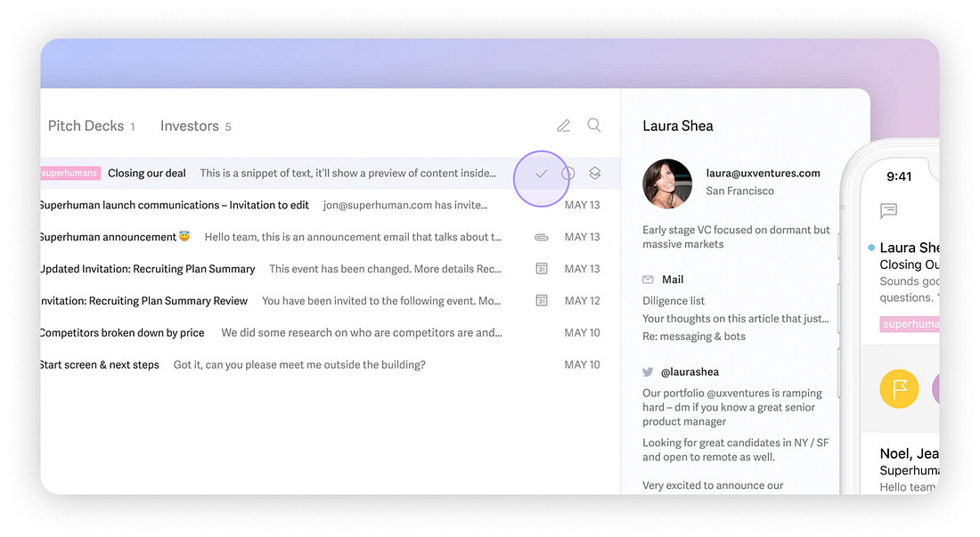Mark Closing our deal done with checkmark
This screenshot has height=537, width=980.
(x=542, y=174)
